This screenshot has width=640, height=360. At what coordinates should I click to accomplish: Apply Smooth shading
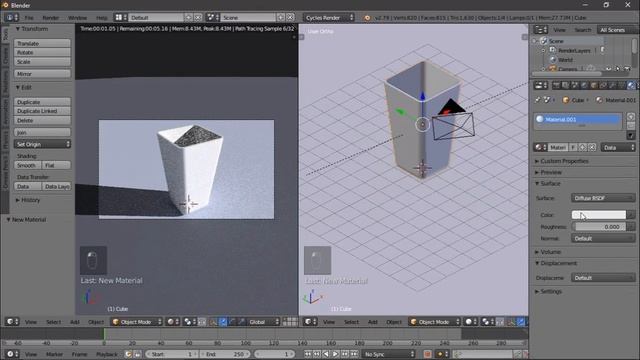[28, 165]
